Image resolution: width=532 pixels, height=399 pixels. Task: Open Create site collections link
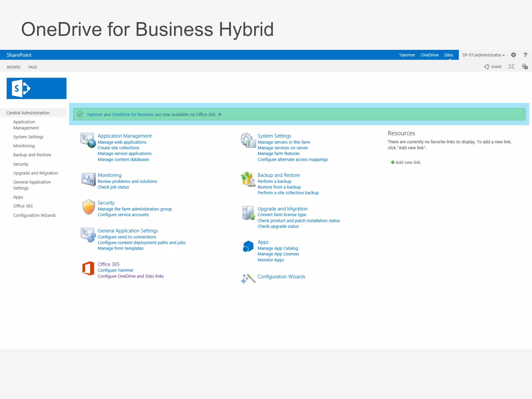click(118, 148)
